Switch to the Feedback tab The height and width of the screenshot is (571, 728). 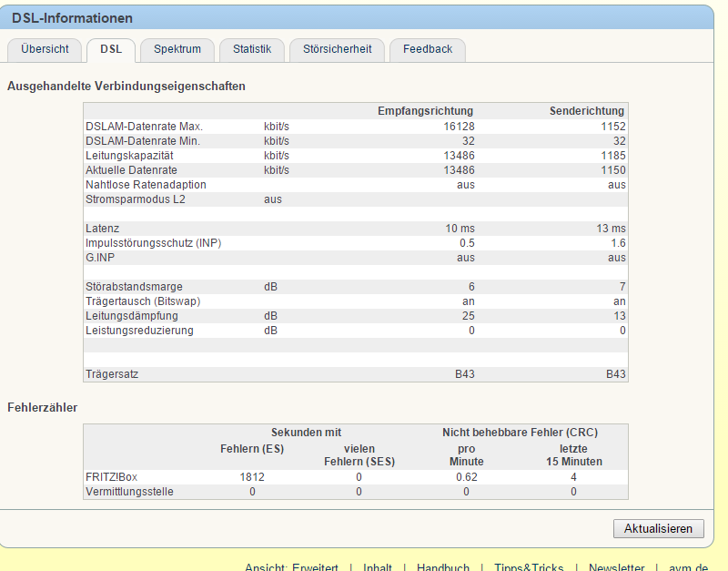(x=428, y=49)
